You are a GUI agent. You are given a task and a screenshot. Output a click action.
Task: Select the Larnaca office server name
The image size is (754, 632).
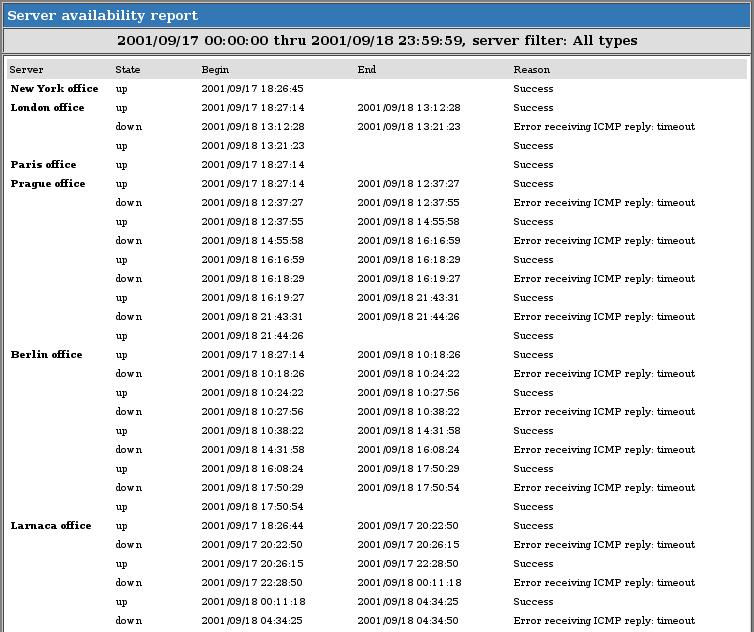pyautogui.click(x=51, y=526)
